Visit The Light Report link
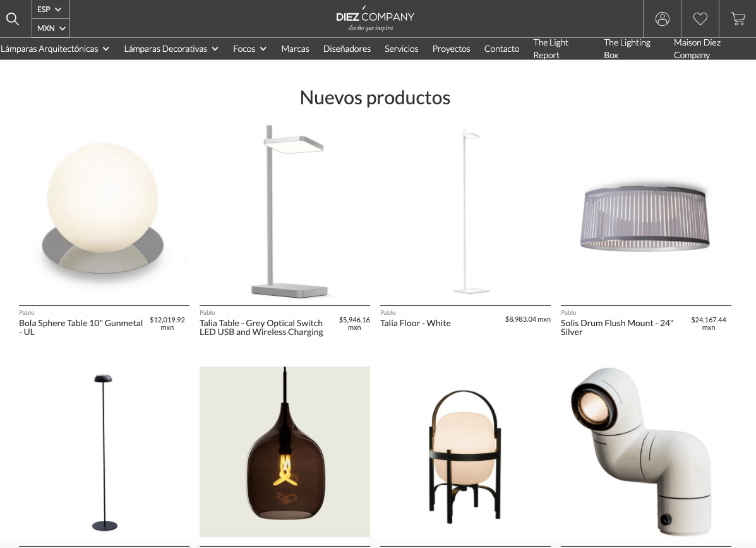The height and width of the screenshot is (548, 756). (551, 49)
